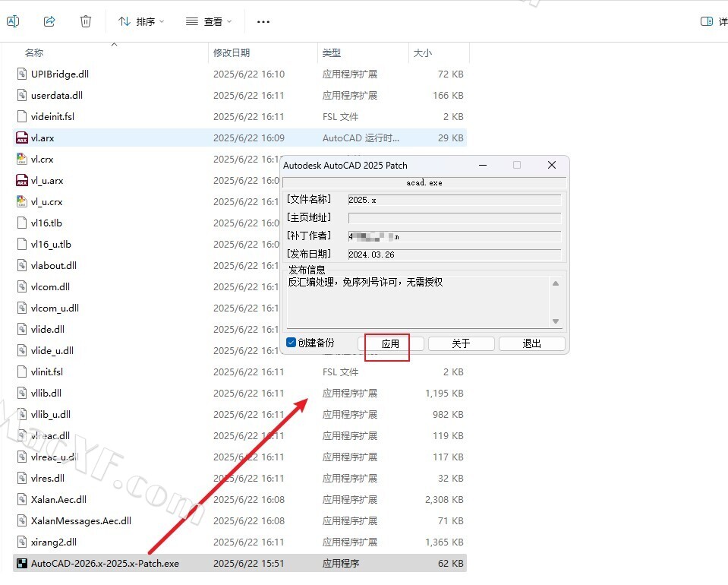The image size is (728, 585).
Task: Click the 应用 button in Patch dialog
Action: click(x=390, y=343)
